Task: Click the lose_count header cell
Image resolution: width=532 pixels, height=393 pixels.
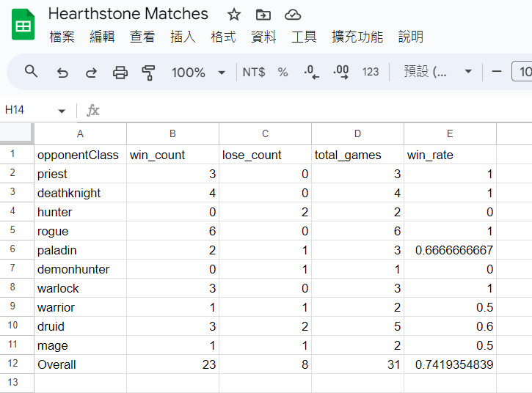Action: pyautogui.click(x=266, y=155)
